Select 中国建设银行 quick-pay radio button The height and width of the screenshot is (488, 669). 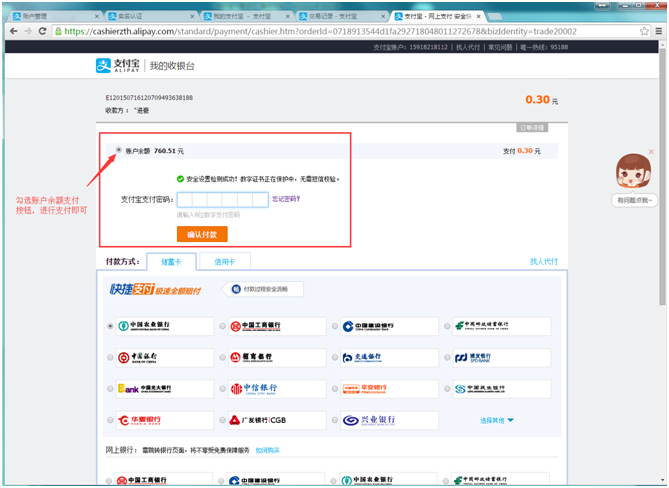(335, 326)
